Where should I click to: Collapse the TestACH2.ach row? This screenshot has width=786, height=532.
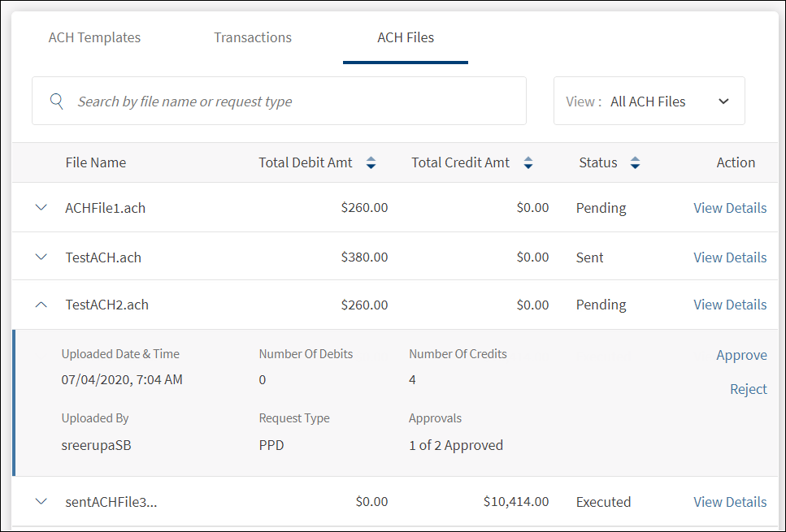click(x=41, y=305)
